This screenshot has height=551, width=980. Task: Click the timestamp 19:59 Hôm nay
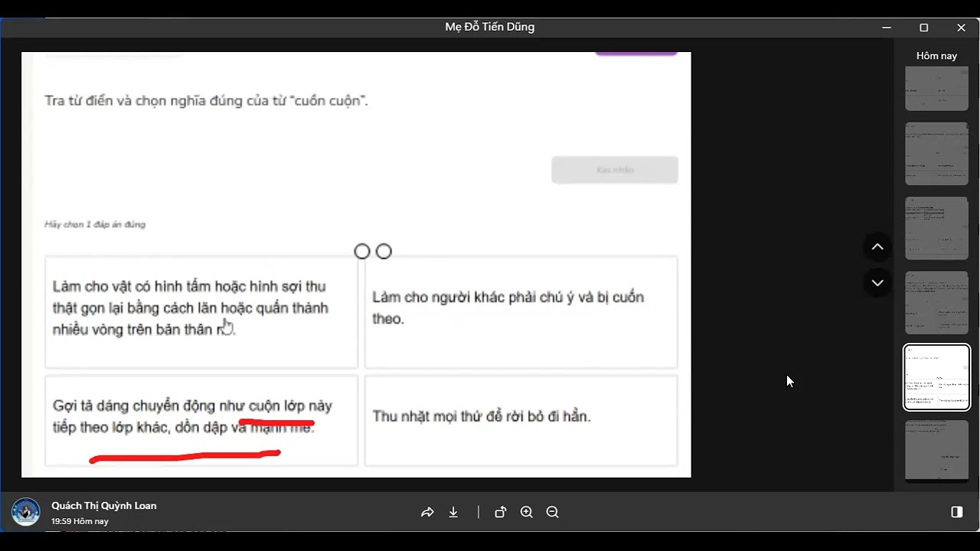point(80,521)
